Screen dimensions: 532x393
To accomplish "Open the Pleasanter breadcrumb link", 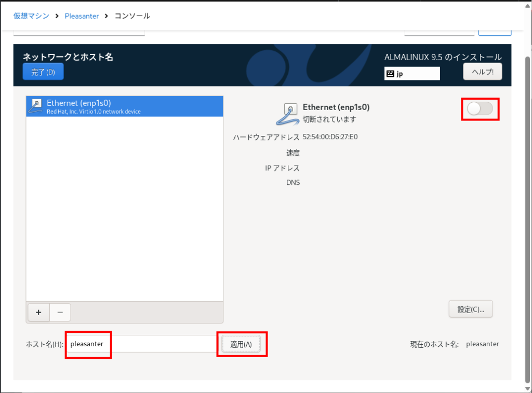I will click(82, 16).
